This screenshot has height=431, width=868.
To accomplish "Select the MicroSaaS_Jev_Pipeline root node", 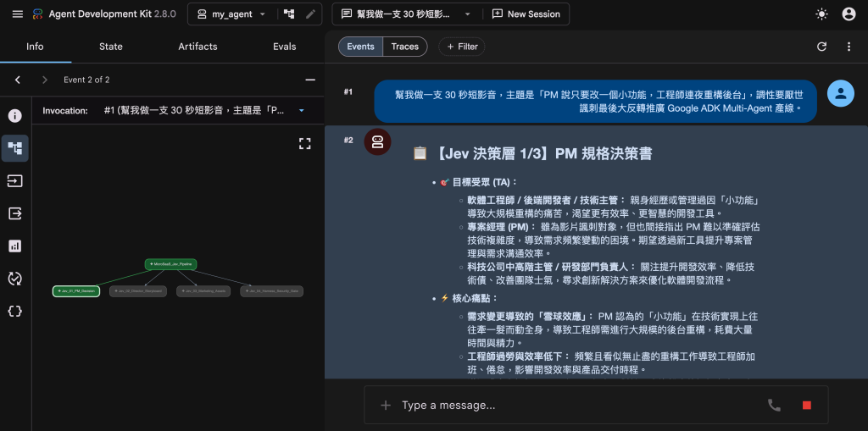I will pos(171,264).
